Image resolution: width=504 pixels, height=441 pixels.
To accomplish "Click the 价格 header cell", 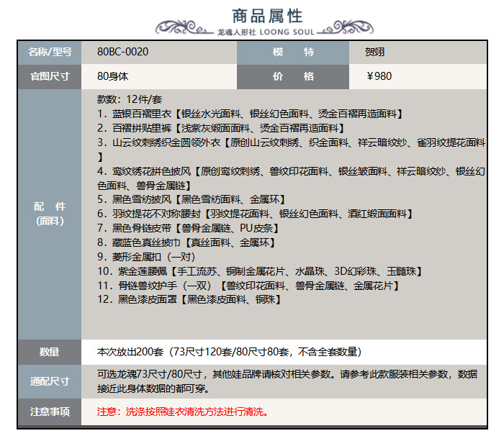I will pyautogui.click(x=293, y=76).
